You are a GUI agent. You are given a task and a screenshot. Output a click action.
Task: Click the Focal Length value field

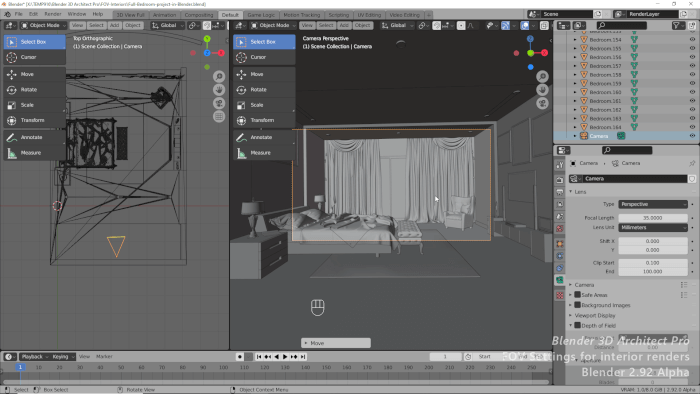tap(653, 218)
